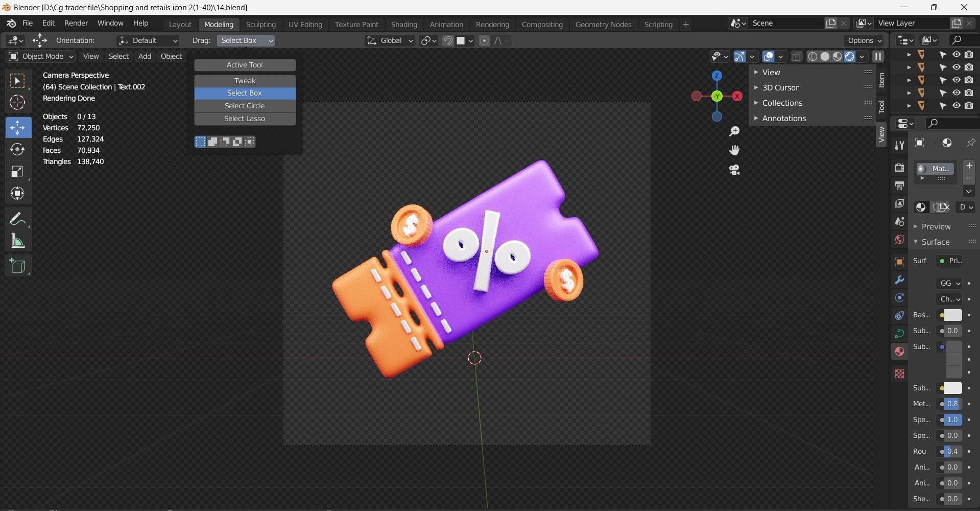Choose the Extend selection mode icon
The width and height of the screenshot is (980, 511).
pos(212,142)
